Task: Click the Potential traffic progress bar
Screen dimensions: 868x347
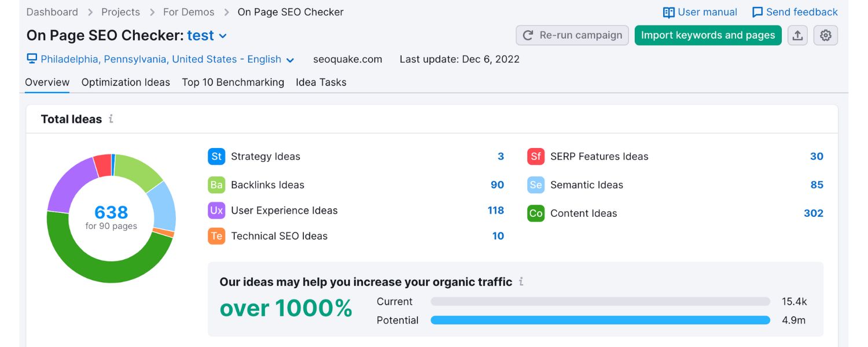Action: coord(599,320)
